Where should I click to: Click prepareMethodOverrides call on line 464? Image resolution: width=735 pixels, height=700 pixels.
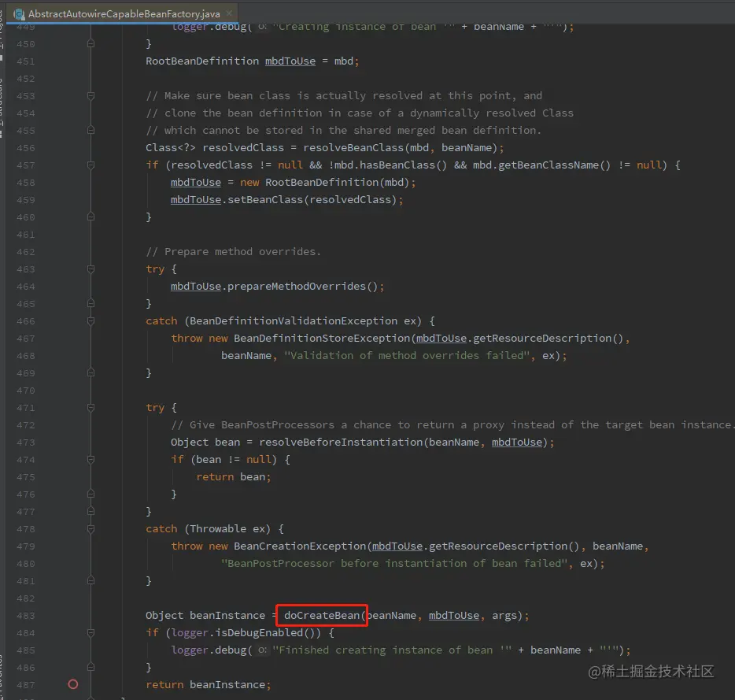point(296,286)
